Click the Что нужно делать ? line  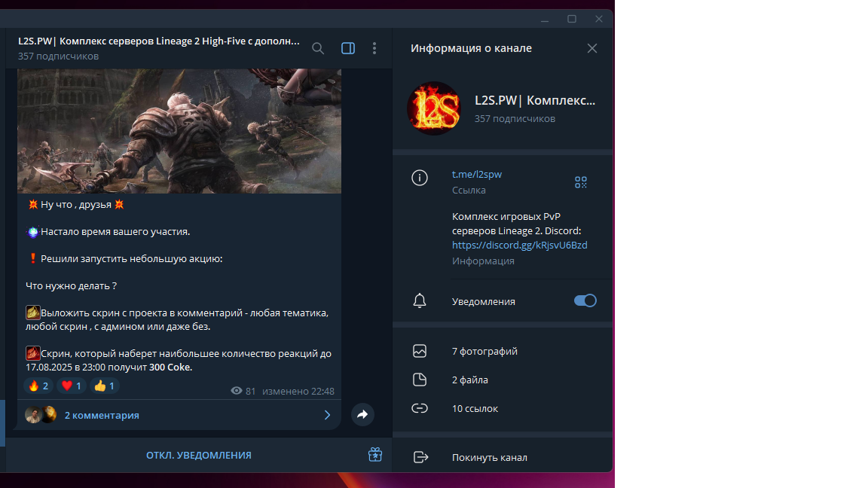(x=71, y=286)
